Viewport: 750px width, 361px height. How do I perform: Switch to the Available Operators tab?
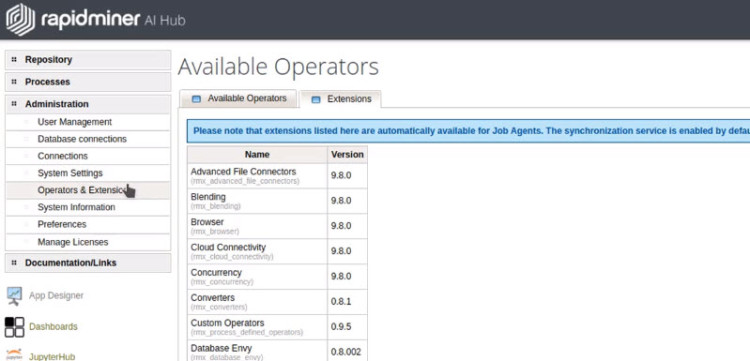(238, 98)
